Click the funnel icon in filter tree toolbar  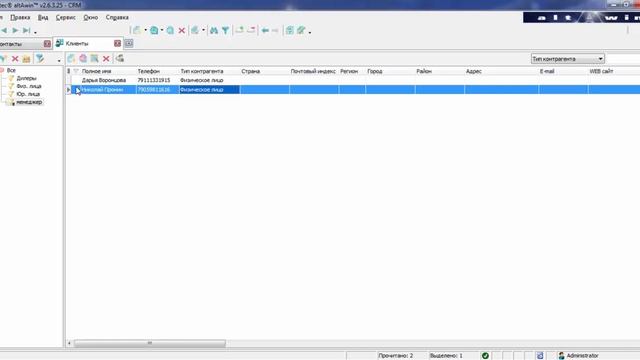click(40, 59)
